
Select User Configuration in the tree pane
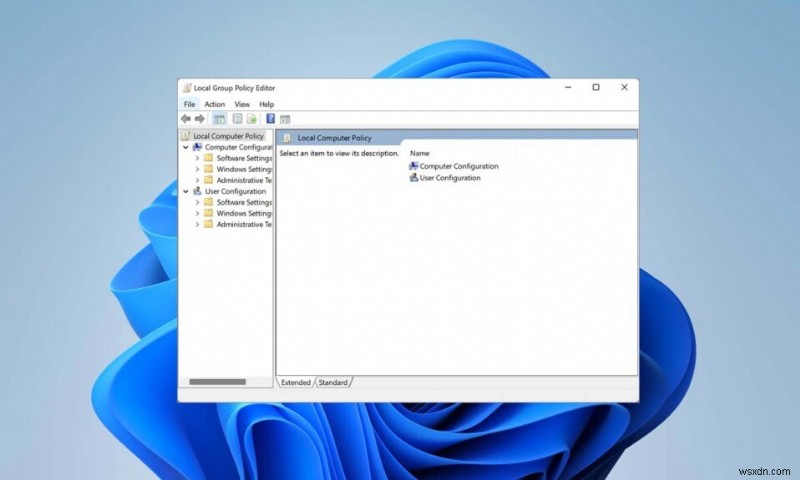[x=235, y=191]
